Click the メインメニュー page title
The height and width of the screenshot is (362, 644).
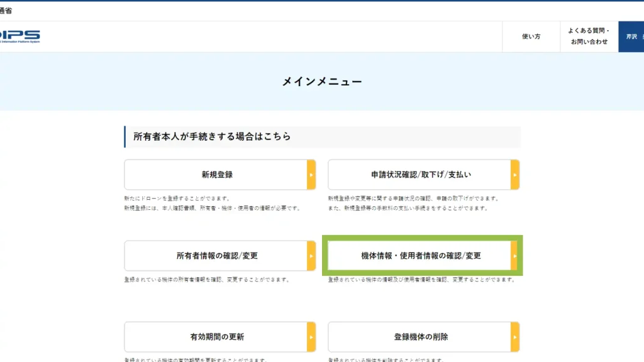pyautogui.click(x=321, y=82)
